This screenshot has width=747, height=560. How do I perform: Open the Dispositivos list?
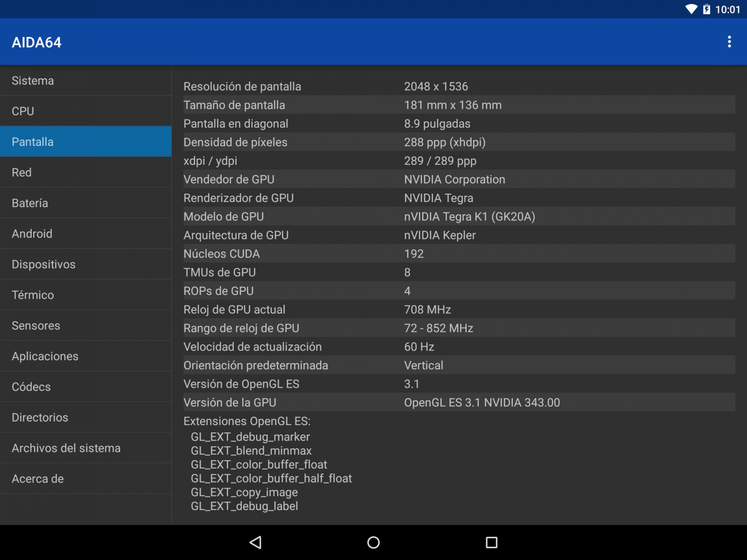85,264
